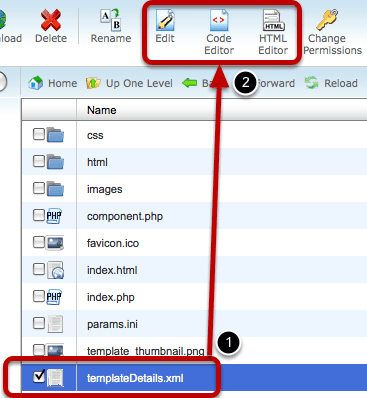Select the index.php checkbox

coord(39,296)
